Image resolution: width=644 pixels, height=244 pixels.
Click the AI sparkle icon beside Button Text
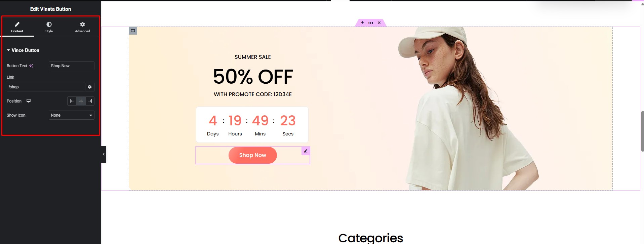point(31,66)
